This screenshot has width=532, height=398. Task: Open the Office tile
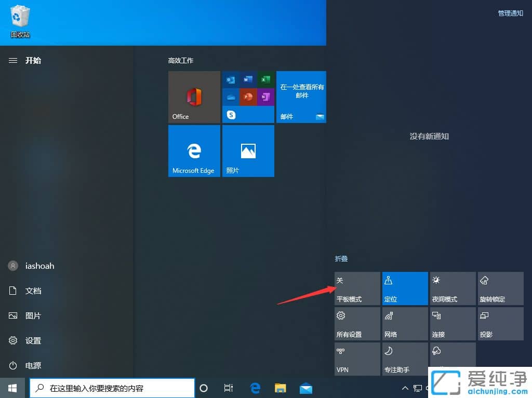tap(194, 97)
